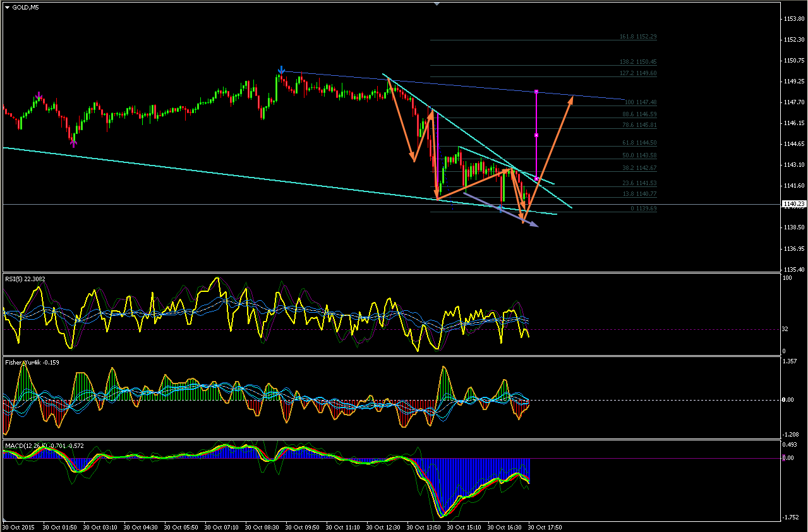
Task: Click the RSI(5) 22.3082 indicator label
Action: (x=25, y=279)
